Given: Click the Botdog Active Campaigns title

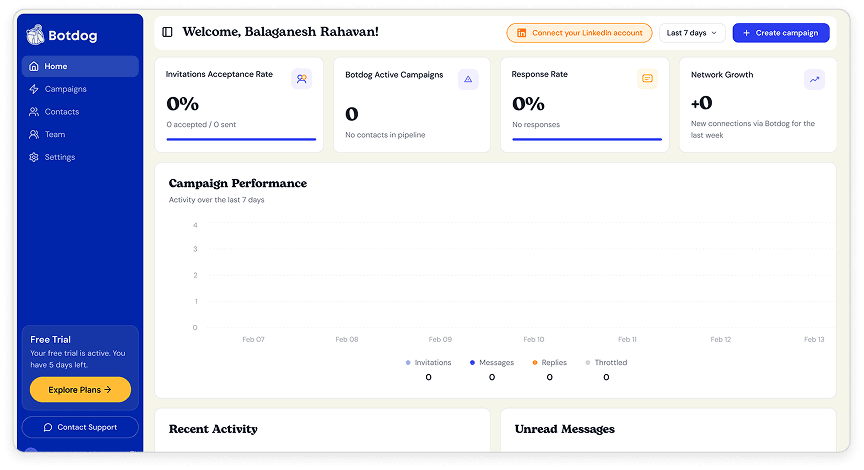Looking at the screenshot, I should click(x=394, y=74).
